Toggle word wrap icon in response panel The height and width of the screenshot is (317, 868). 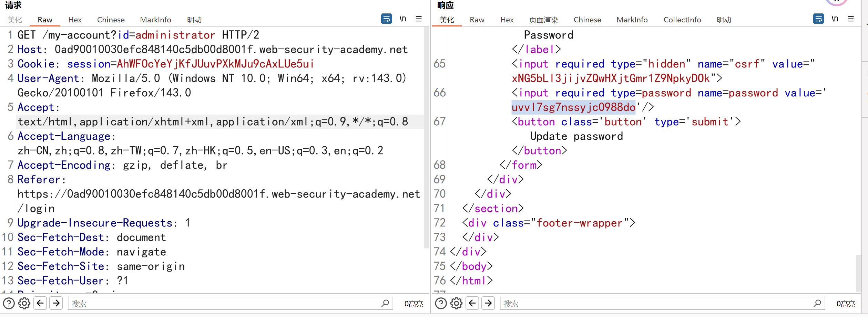818,19
